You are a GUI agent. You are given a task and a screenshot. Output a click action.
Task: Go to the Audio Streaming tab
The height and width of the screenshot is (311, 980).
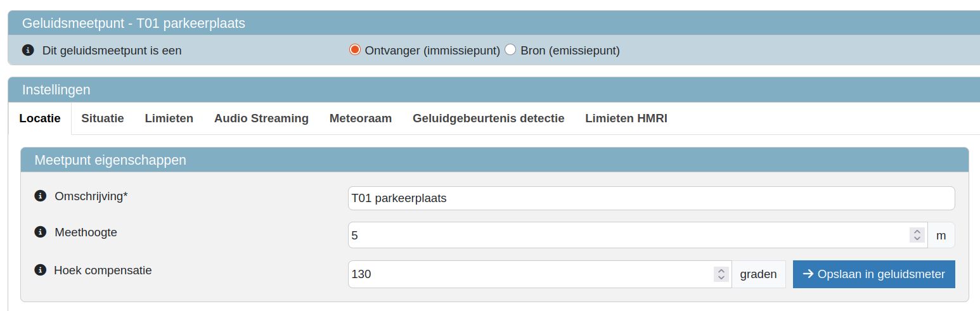pos(261,118)
